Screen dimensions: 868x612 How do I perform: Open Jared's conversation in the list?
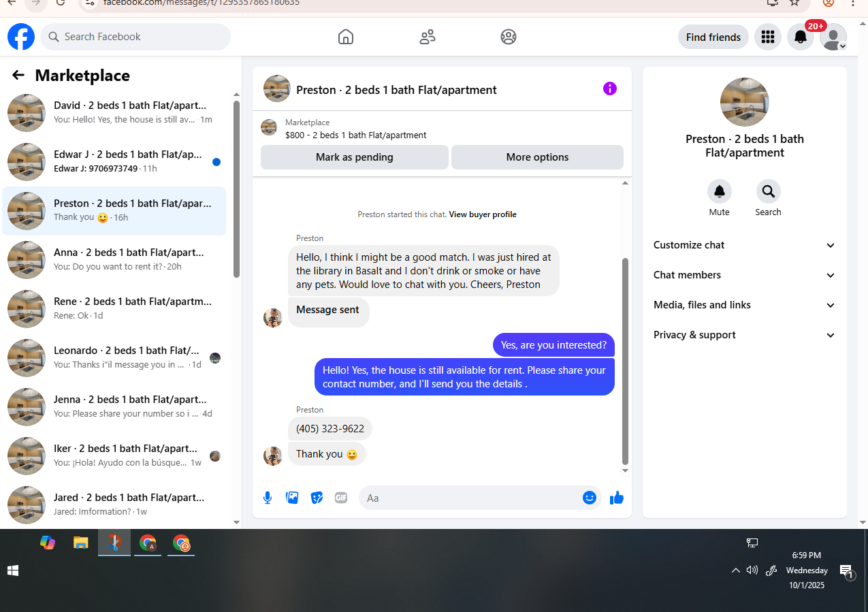tap(114, 505)
